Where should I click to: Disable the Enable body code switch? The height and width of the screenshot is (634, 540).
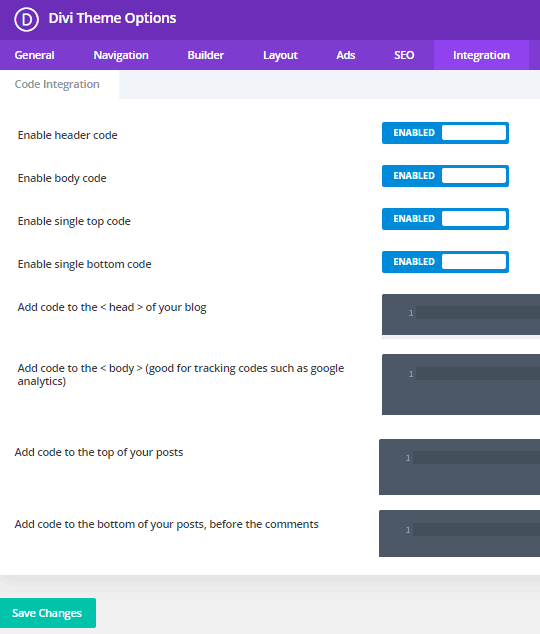(445, 176)
